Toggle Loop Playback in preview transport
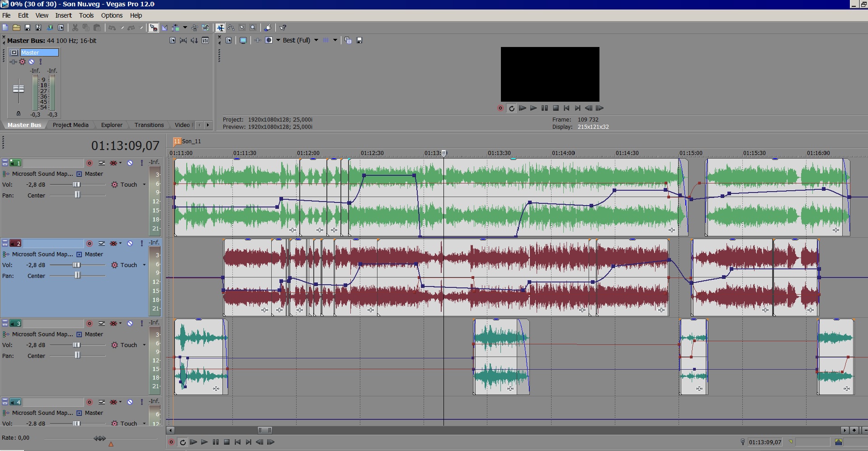868x451 pixels. (x=511, y=108)
